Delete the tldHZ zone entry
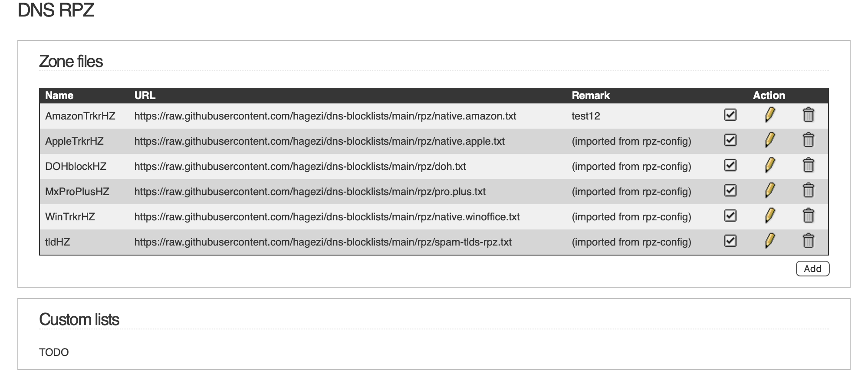 point(808,241)
